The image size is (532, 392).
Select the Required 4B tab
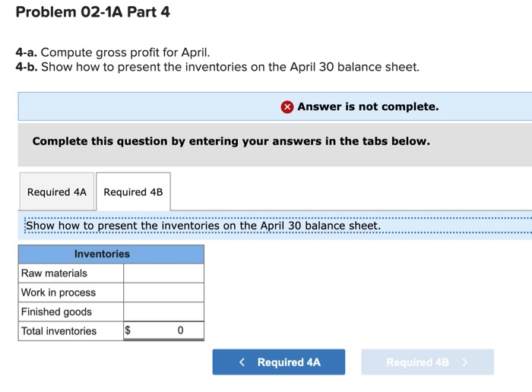click(x=133, y=191)
